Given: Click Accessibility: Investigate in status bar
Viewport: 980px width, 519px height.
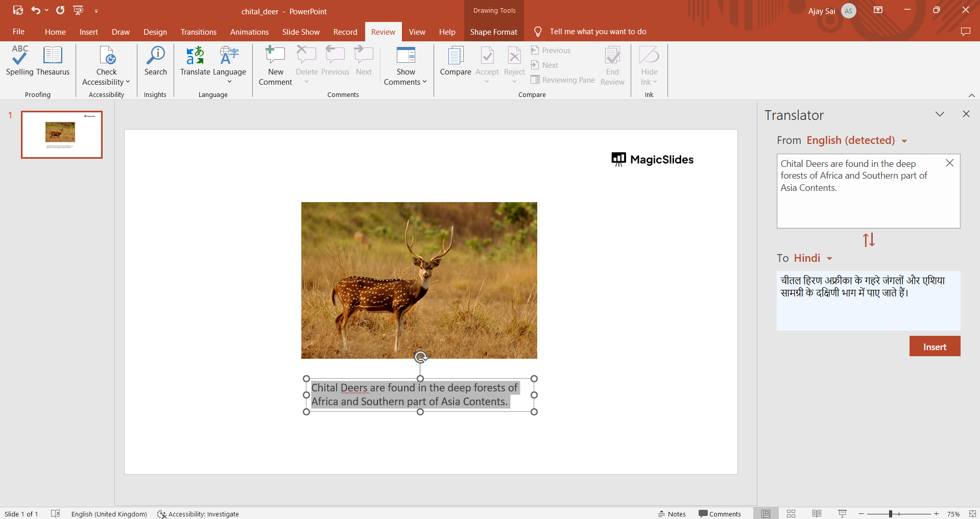Looking at the screenshot, I should [198, 514].
